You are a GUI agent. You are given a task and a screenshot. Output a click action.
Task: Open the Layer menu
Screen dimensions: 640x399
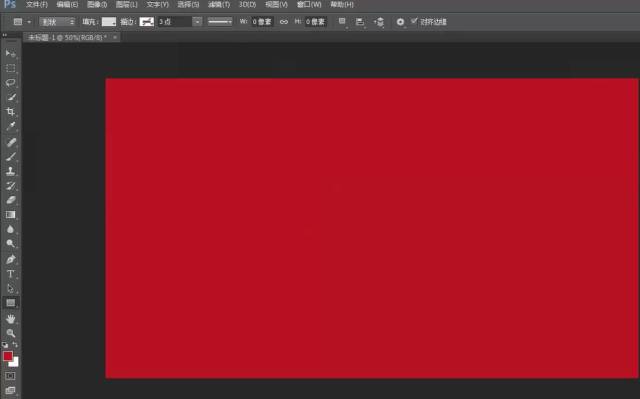(x=127, y=4)
